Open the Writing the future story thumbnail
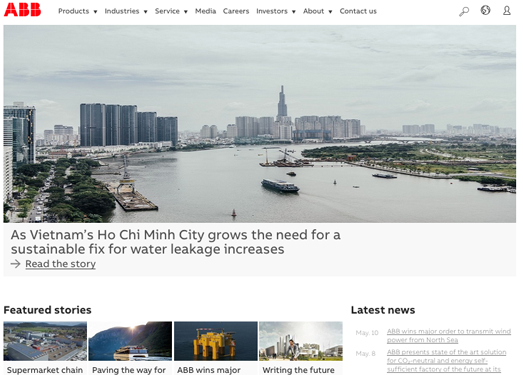Viewport: 523px width, 375px height. point(301,341)
